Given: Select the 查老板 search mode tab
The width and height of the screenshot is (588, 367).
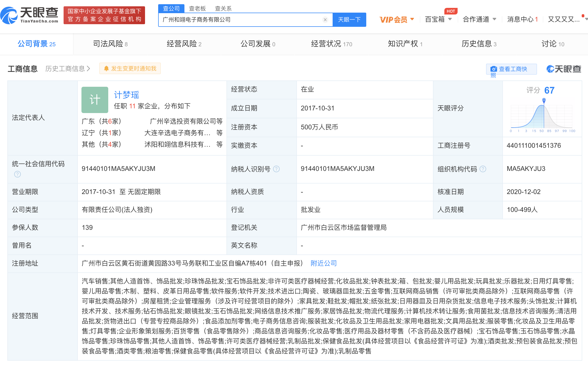Looking at the screenshot, I should click(x=197, y=8).
